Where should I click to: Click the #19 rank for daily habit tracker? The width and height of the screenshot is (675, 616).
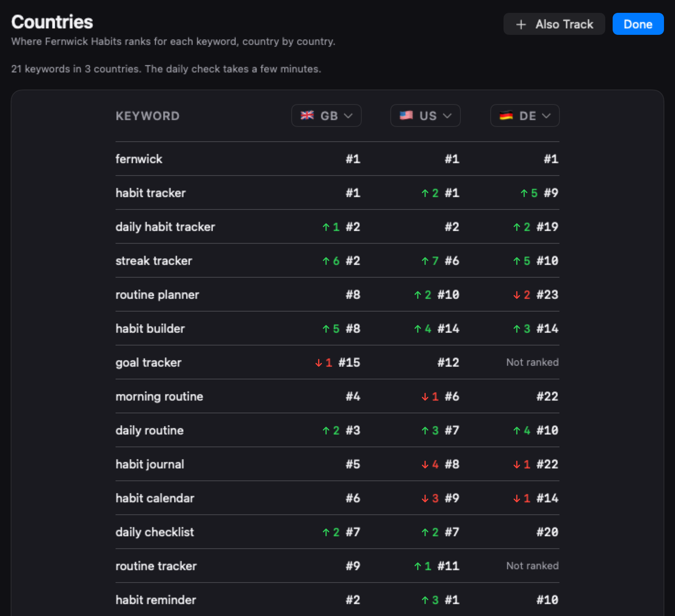[548, 227]
